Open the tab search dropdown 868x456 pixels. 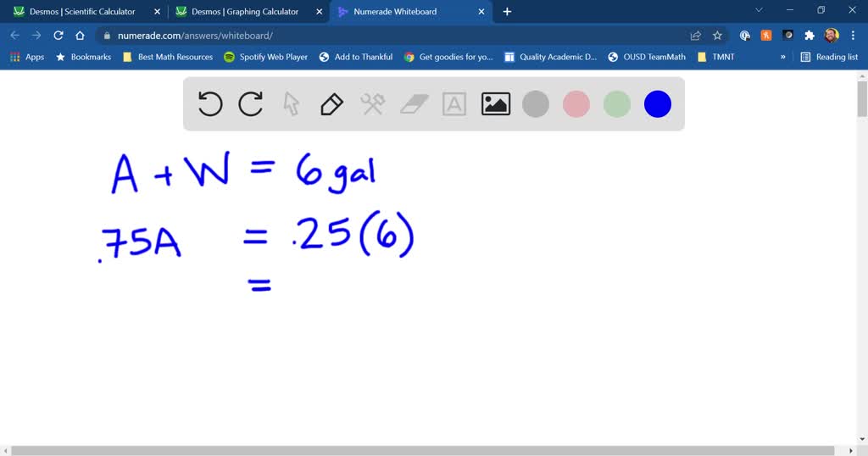tap(759, 10)
